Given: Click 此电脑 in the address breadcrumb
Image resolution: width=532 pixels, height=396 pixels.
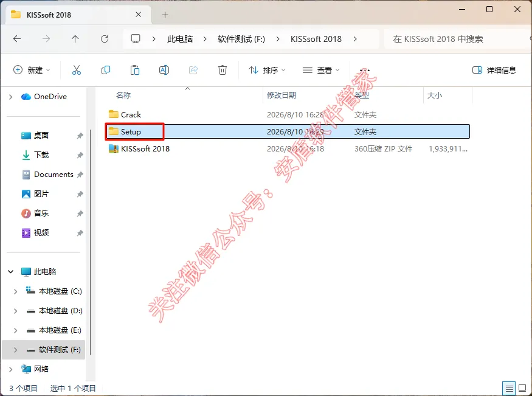Looking at the screenshot, I should [x=180, y=39].
